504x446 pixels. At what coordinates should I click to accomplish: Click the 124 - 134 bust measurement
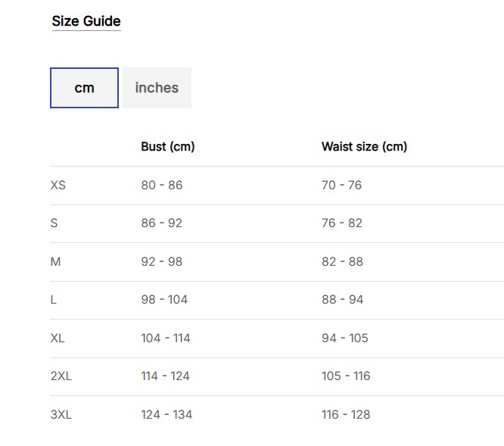(x=166, y=415)
